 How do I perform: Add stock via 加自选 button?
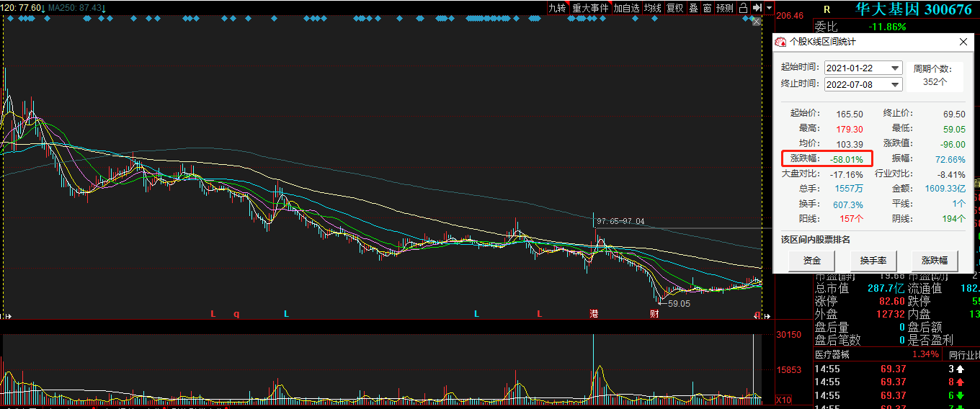pyautogui.click(x=626, y=8)
